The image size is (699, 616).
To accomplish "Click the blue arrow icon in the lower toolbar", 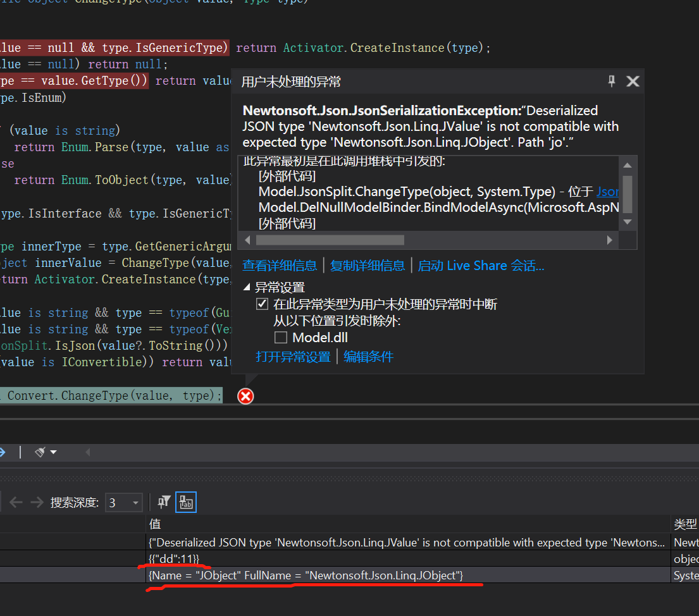I will point(3,452).
